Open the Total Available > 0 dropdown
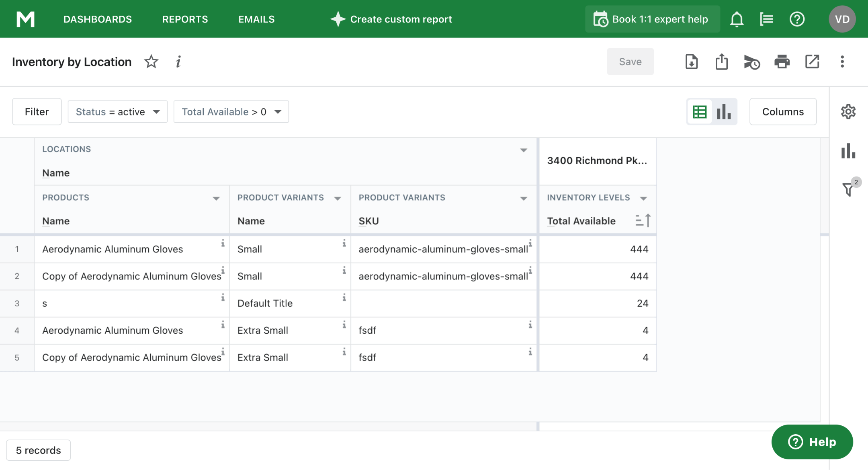Image resolution: width=868 pixels, height=470 pixels. (x=231, y=112)
